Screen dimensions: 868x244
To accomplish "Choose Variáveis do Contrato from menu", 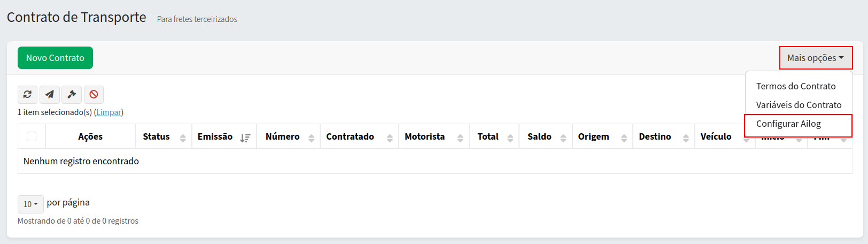I will pyautogui.click(x=799, y=105).
